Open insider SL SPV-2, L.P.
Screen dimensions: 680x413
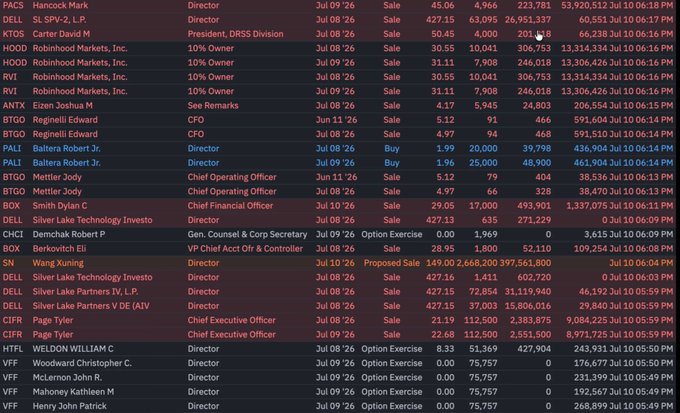coord(59,20)
